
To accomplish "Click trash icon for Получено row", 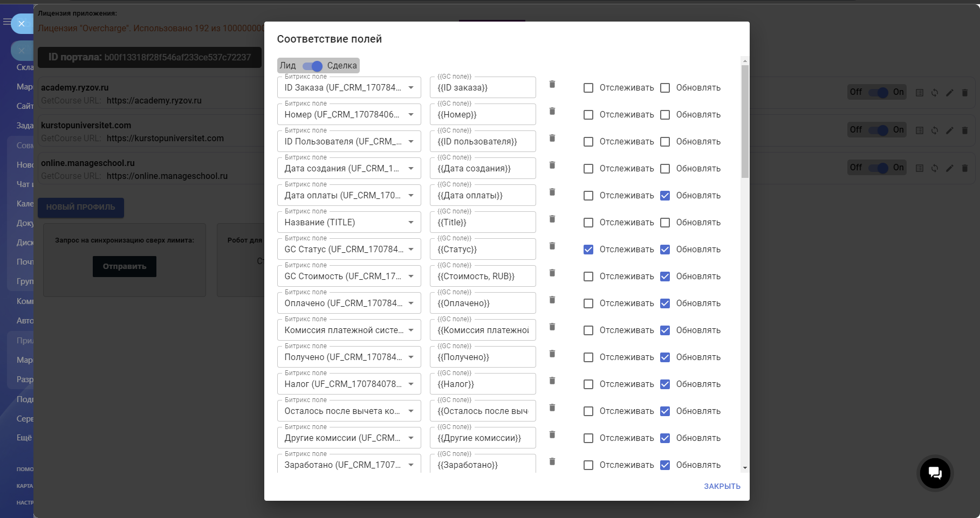I will point(552,354).
